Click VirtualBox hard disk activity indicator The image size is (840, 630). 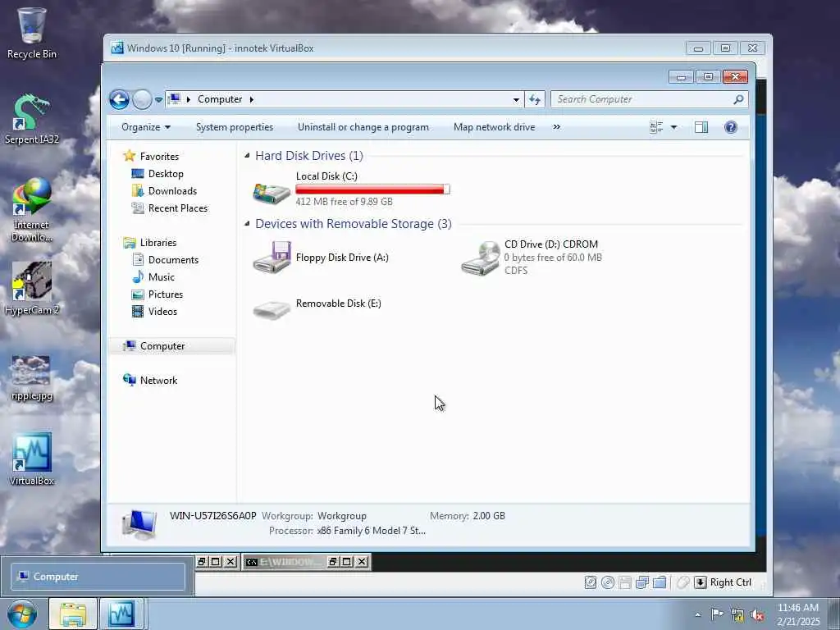coord(591,582)
